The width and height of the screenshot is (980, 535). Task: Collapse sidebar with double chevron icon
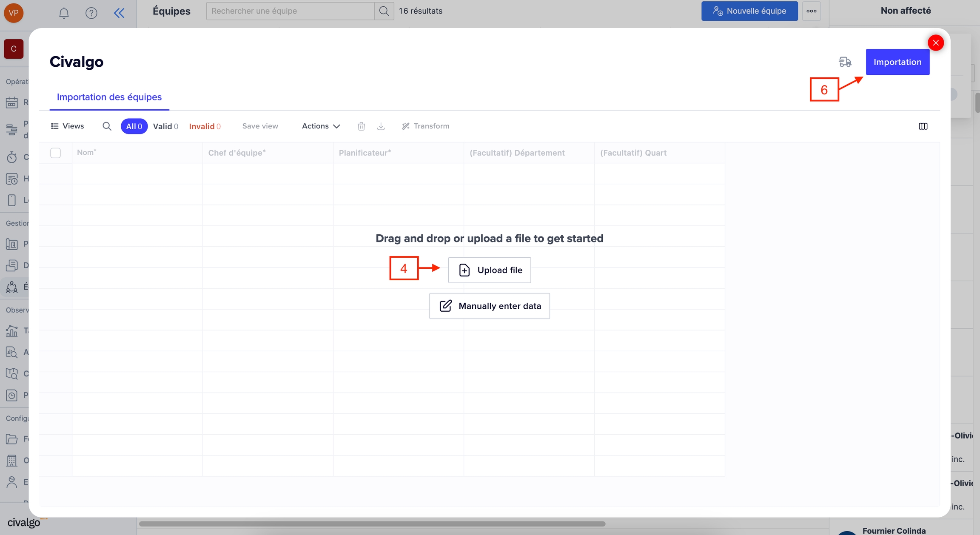(119, 13)
